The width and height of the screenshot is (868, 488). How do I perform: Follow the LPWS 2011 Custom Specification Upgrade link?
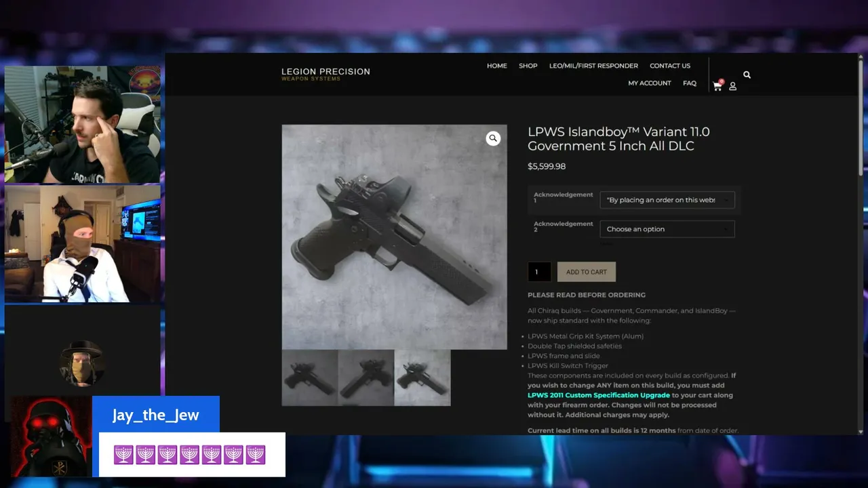[x=599, y=395]
